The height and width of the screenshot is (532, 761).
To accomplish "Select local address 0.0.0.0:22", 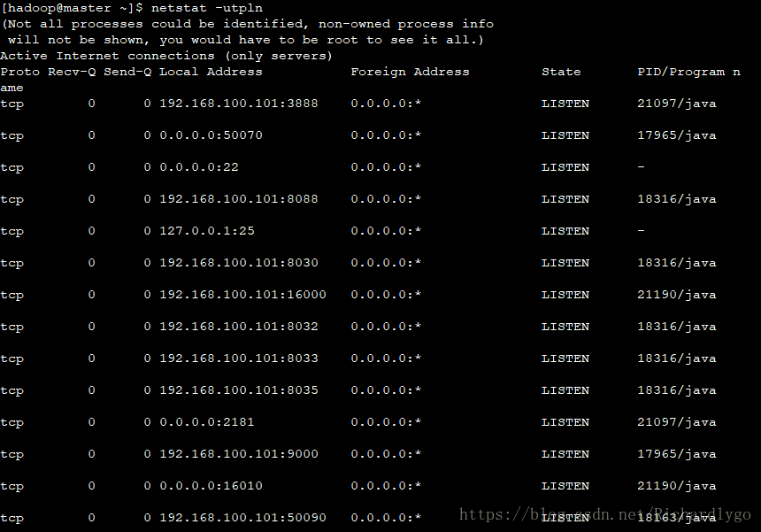I will pos(199,167).
